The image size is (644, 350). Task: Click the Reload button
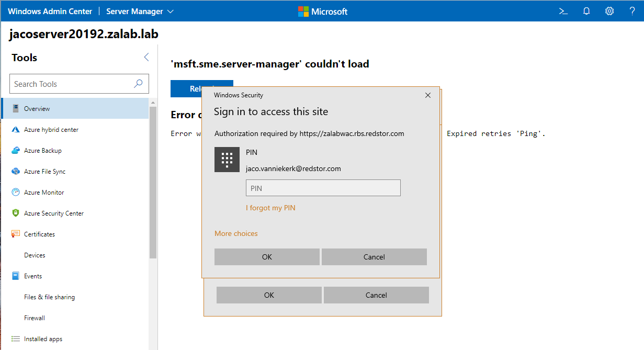click(201, 89)
